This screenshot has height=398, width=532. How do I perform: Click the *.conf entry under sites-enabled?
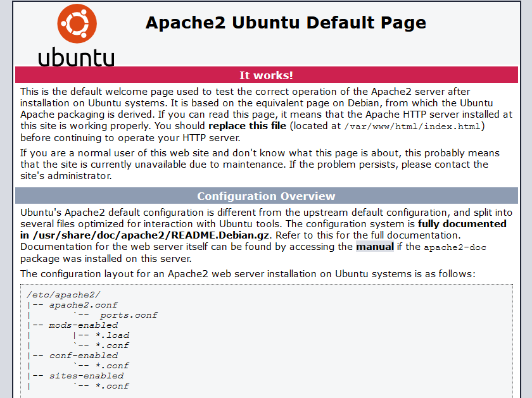tap(112, 386)
